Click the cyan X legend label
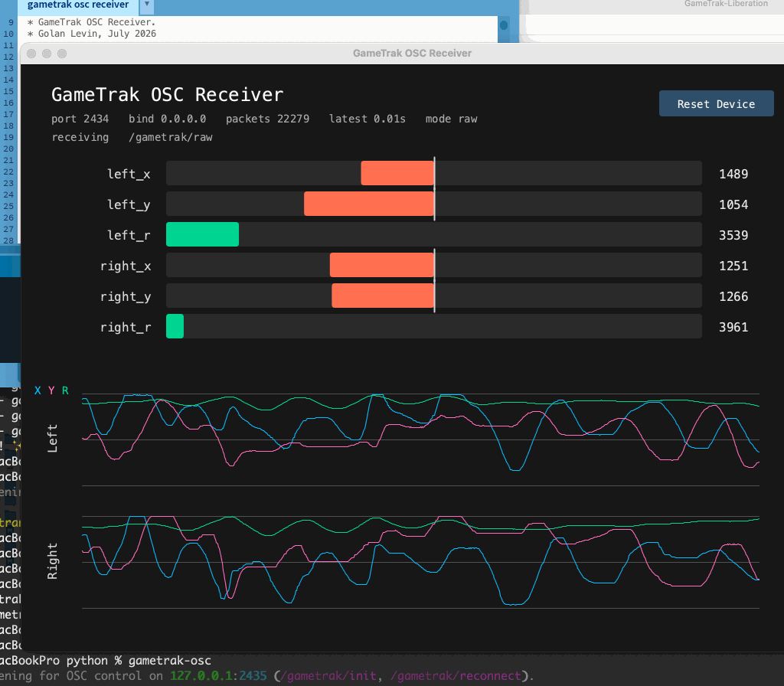 (x=38, y=390)
